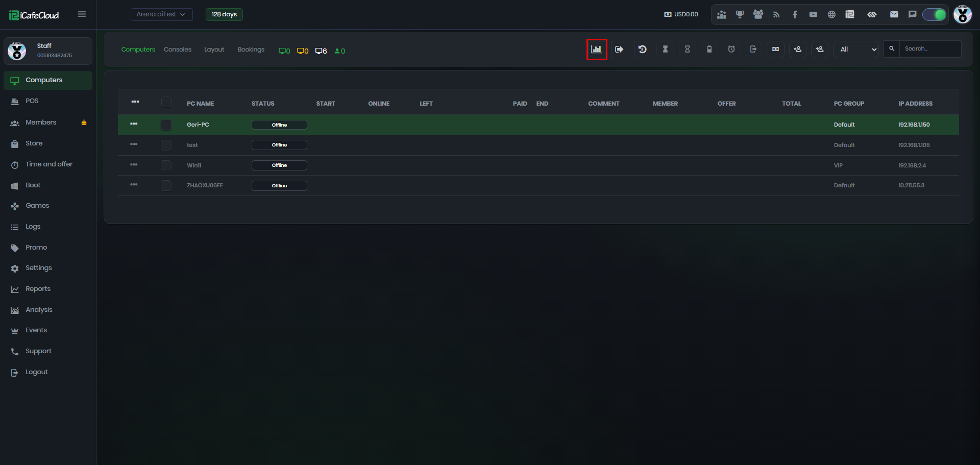Collapse the sidebar with hamburger icon
This screenshot has height=465, width=980.
pyautogui.click(x=82, y=14)
